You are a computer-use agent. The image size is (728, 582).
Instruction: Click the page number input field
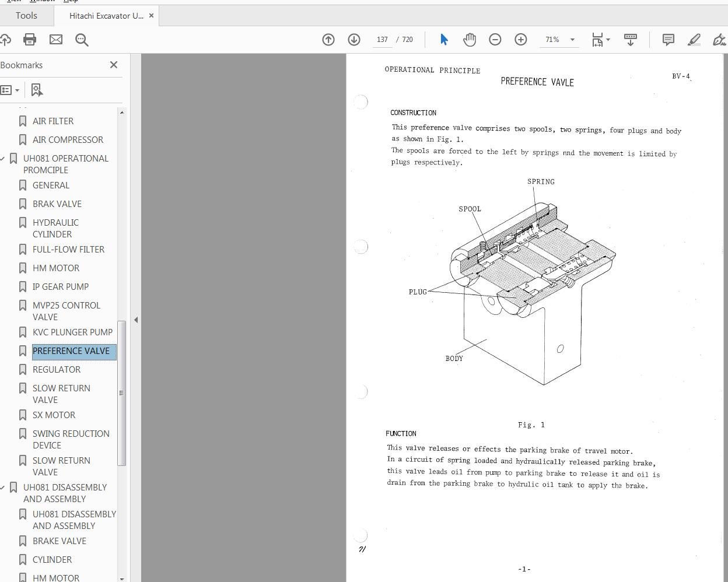382,39
